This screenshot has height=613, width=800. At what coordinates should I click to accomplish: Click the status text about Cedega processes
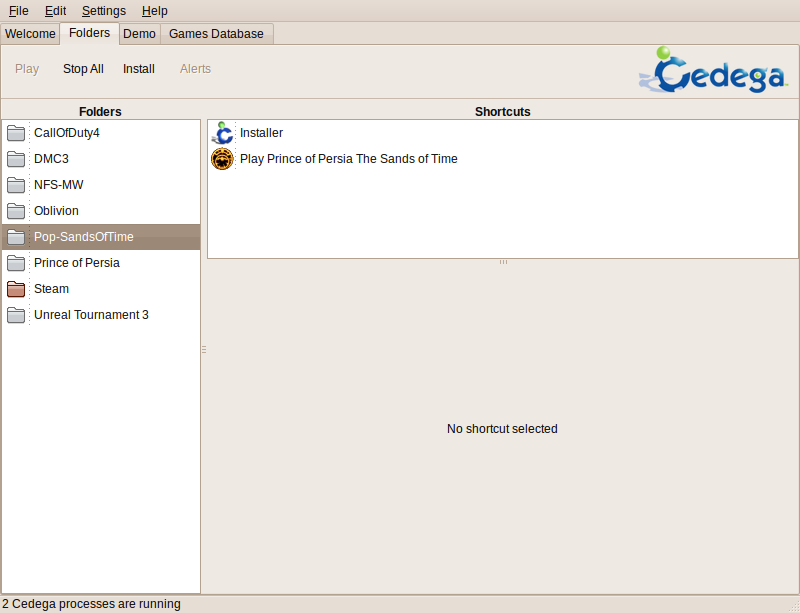[x=91, y=604]
